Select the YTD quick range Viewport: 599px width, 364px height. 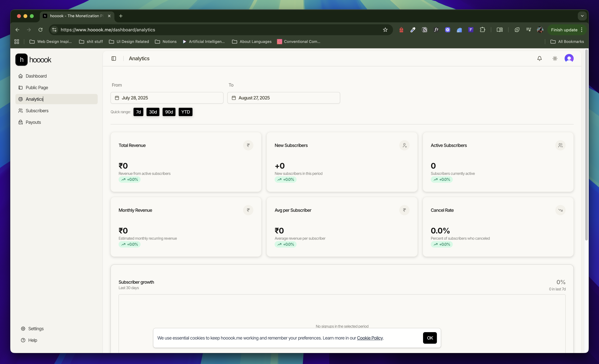[185, 112]
